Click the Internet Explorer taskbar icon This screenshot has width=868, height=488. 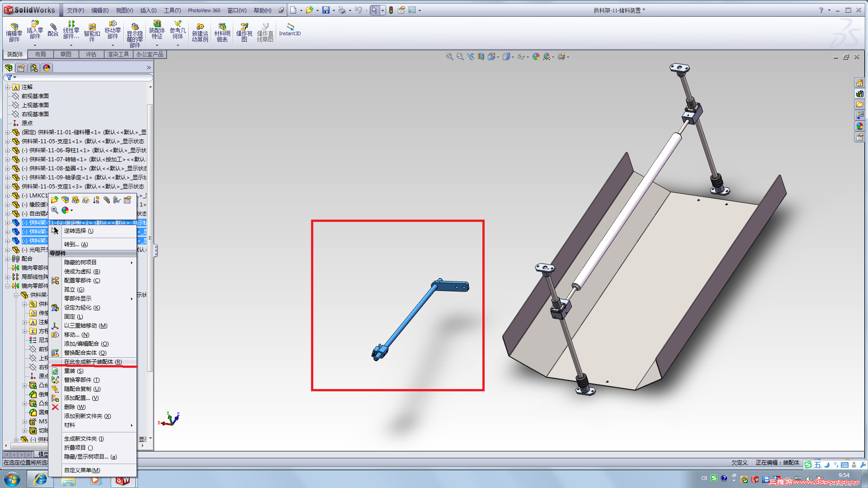[40, 479]
